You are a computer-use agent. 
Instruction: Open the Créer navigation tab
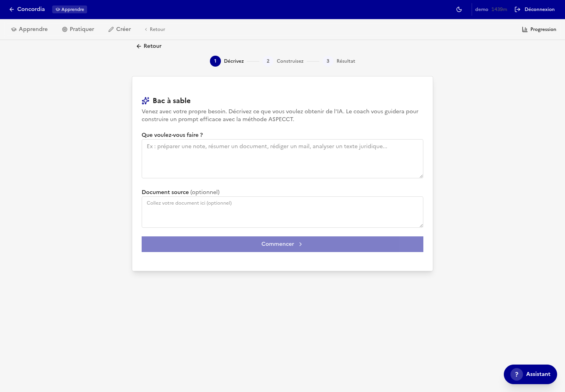click(120, 29)
